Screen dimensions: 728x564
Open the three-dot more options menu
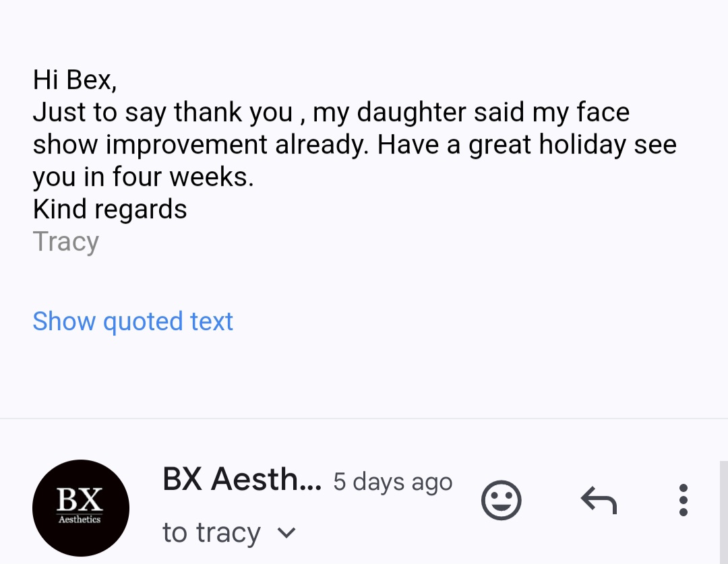(x=683, y=500)
